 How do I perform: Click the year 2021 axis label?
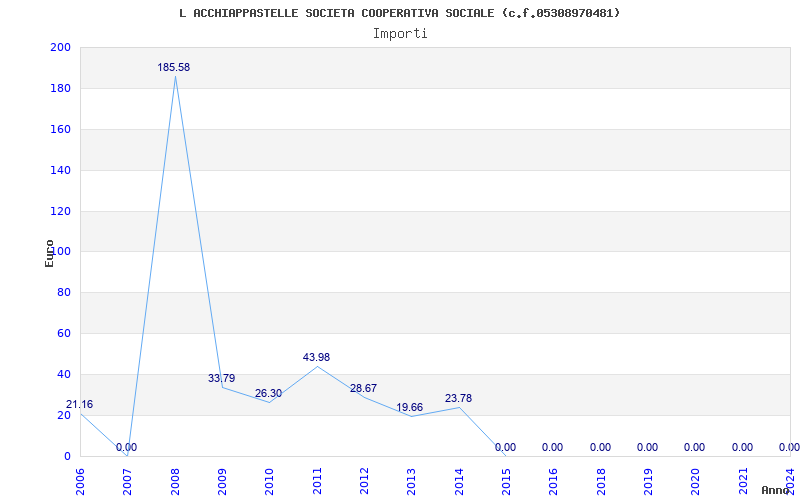(x=742, y=481)
